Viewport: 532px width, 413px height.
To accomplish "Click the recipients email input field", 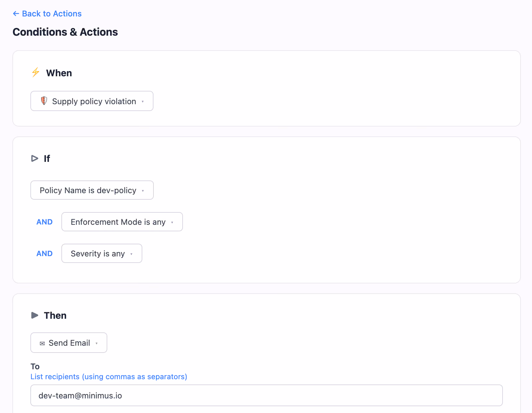I will (267, 395).
